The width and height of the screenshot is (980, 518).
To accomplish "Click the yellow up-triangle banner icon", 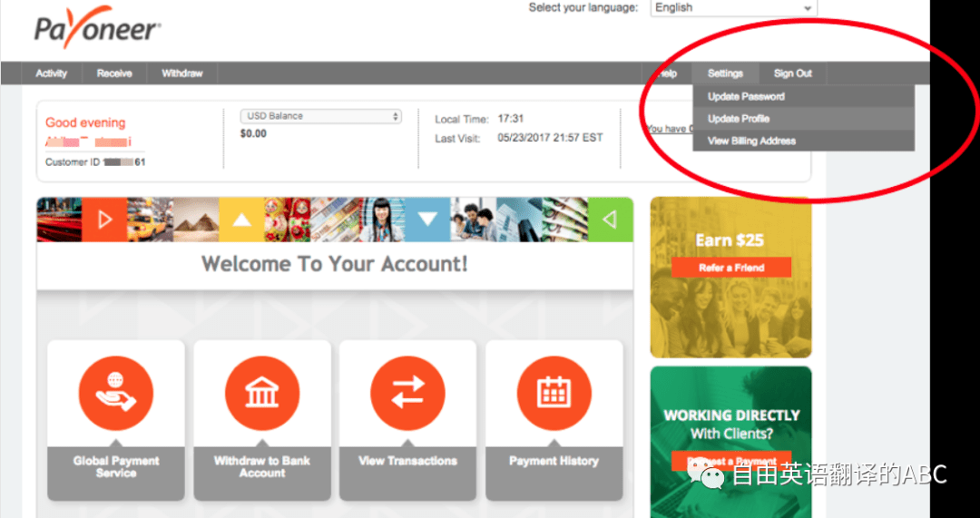I will [241, 220].
